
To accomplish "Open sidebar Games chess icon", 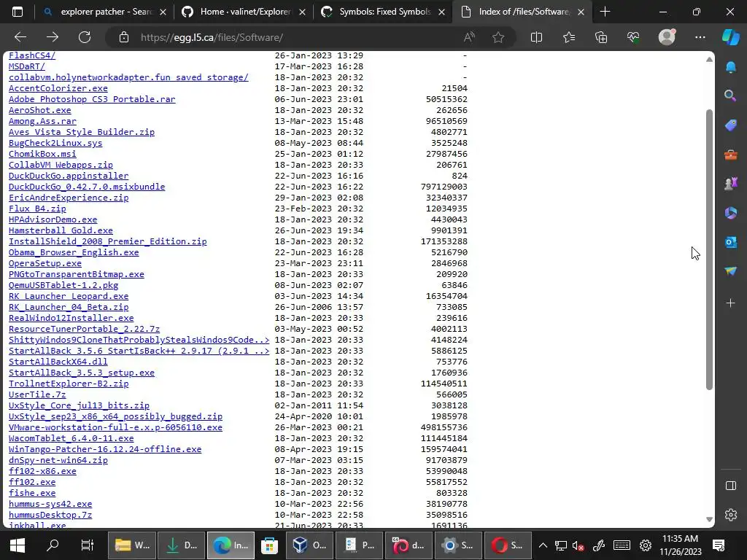I will [731, 183].
